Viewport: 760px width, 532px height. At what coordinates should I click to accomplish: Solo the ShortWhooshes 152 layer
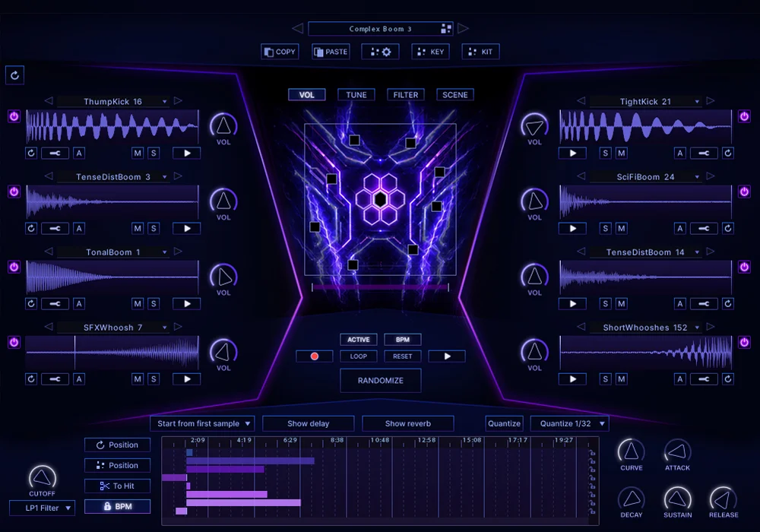(x=605, y=379)
